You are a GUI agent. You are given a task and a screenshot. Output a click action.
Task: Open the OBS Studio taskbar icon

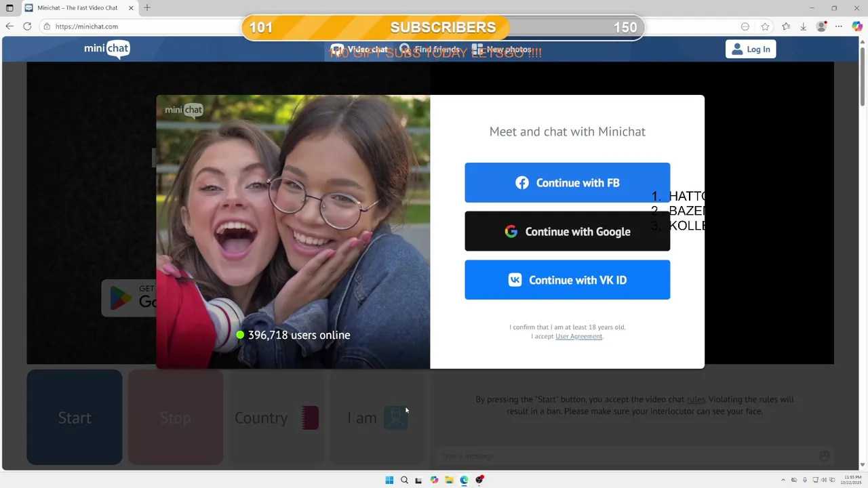click(x=479, y=480)
